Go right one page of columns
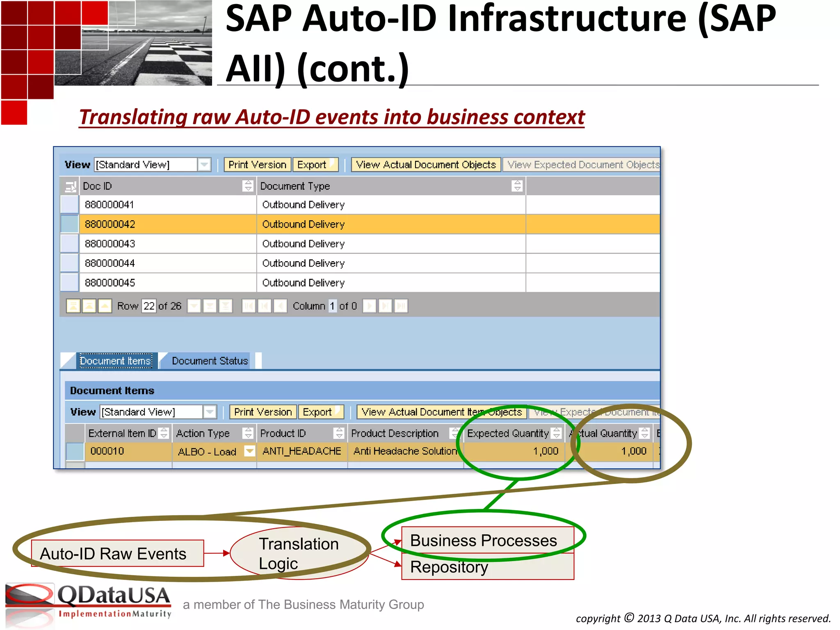Image resolution: width=840 pixels, height=630 pixels. (x=385, y=306)
